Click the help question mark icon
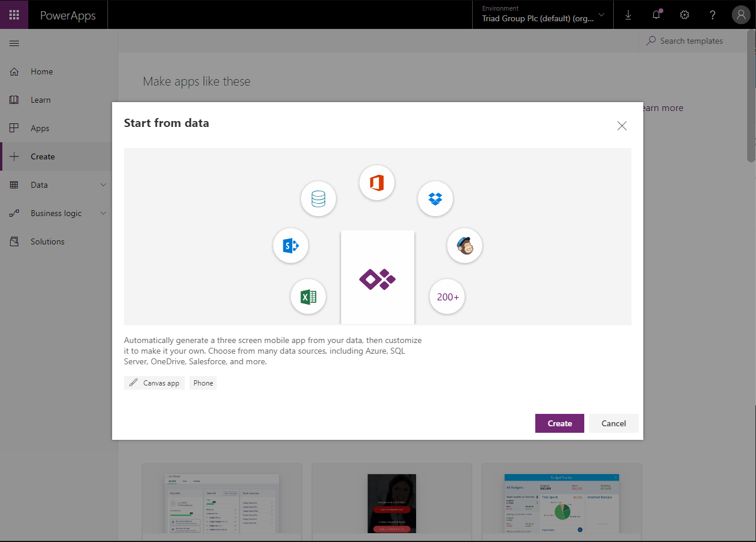The width and height of the screenshot is (756, 542). (713, 15)
